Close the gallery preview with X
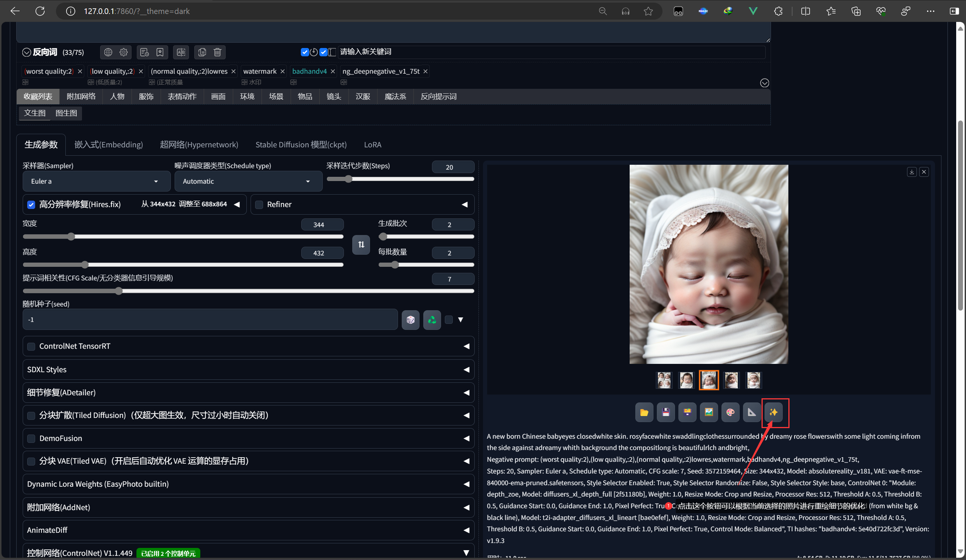Viewport: 966px width, 560px height. coord(924,172)
